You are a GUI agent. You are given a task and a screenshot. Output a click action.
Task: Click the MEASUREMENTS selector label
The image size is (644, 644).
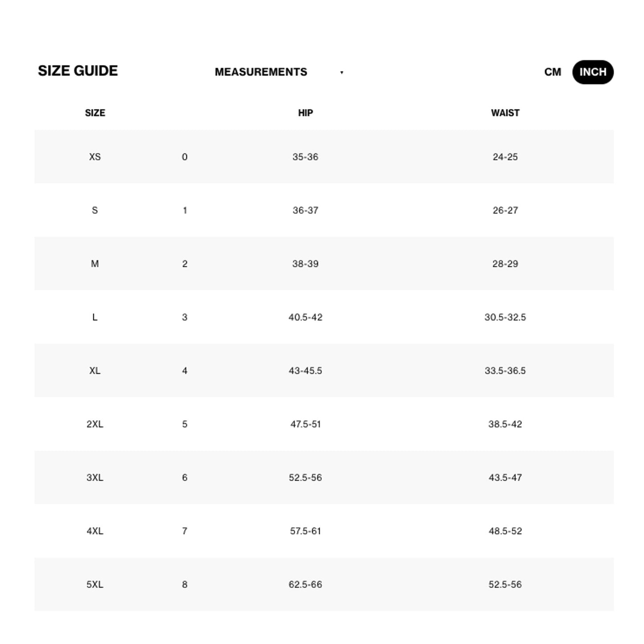261,72
